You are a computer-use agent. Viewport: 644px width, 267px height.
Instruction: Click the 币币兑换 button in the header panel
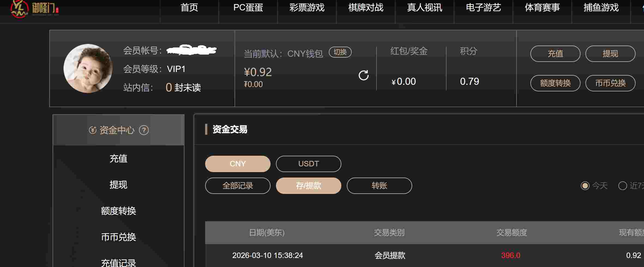click(x=610, y=83)
